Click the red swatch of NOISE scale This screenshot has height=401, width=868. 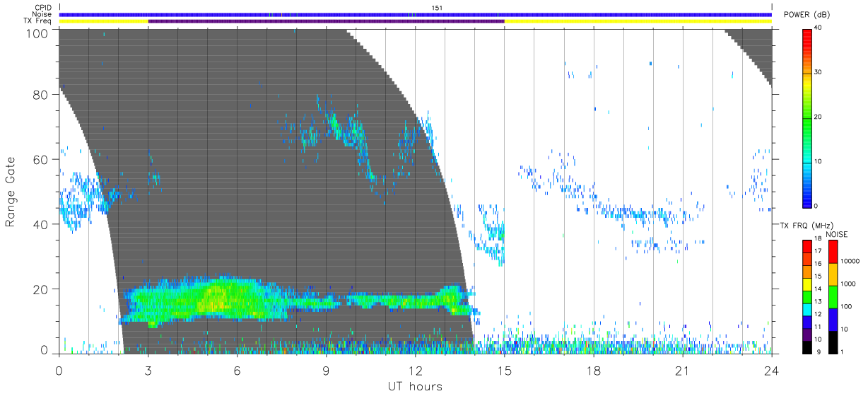[833, 252]
